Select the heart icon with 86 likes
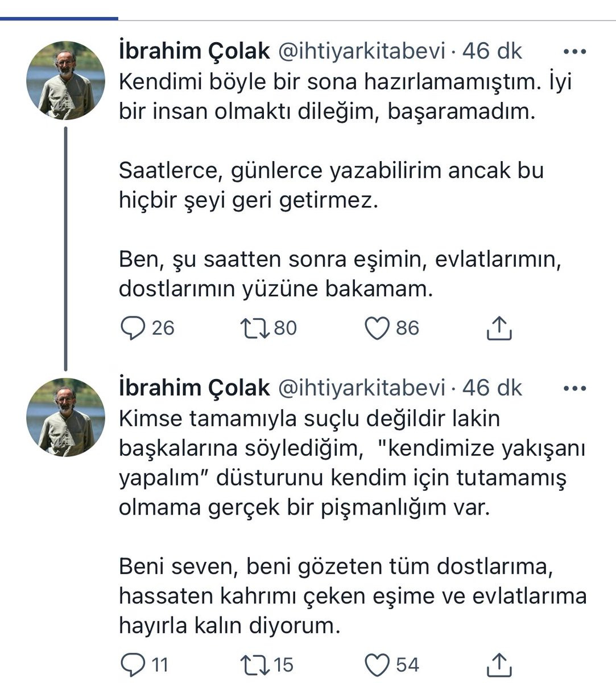The height and width of the screenshot is (683, 616). [378, 327]
